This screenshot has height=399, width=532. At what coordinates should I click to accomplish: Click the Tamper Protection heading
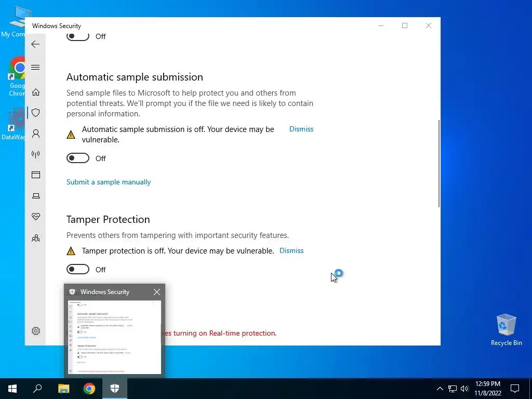click(x=108, y=220)
